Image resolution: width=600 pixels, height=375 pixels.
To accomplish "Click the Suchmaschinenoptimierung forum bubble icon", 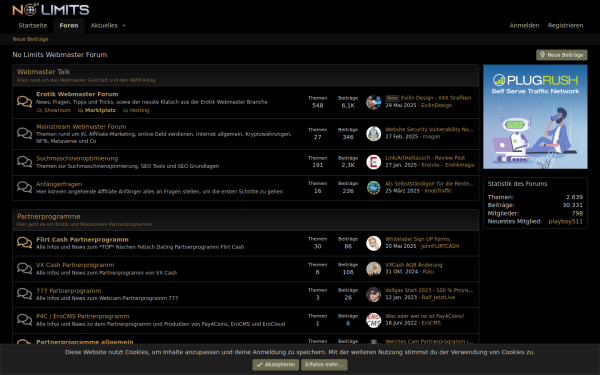I will pyautogui.click(x=24, y=162).
